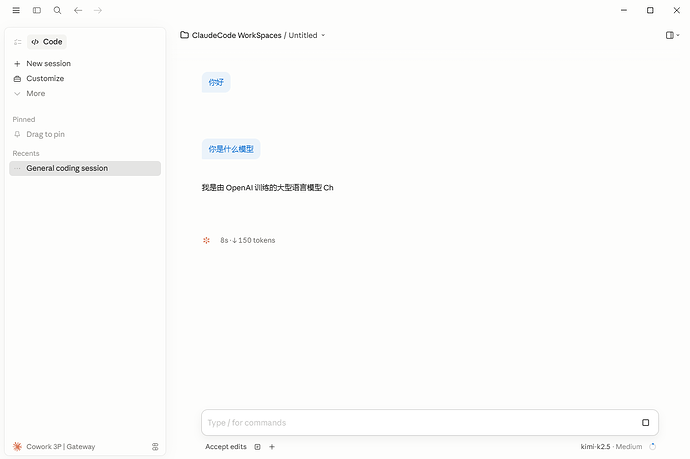Viewport: 690px width, 459px height.
Task: Open the right panel layout dropdown
Action: pos(672,35)
